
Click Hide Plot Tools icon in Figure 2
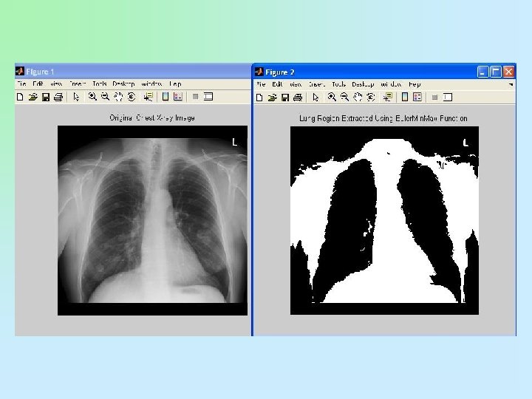pyautogui.click(x=434, y=98)
